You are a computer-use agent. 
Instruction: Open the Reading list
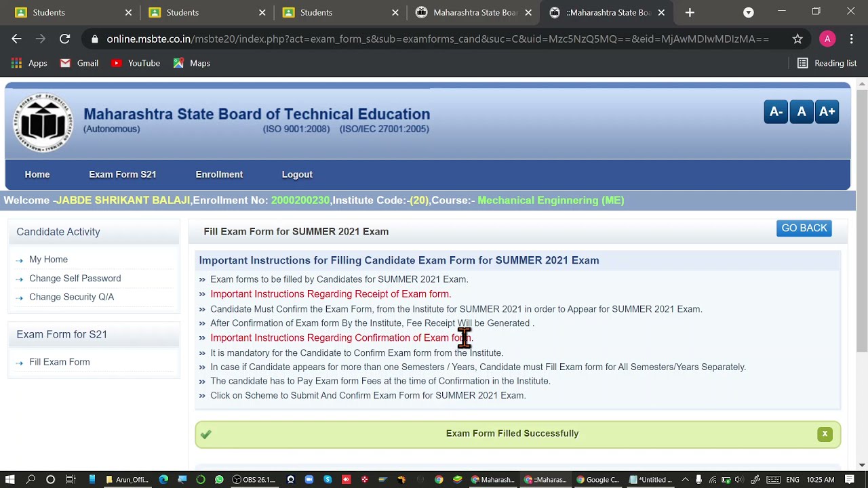click(827, 63)
